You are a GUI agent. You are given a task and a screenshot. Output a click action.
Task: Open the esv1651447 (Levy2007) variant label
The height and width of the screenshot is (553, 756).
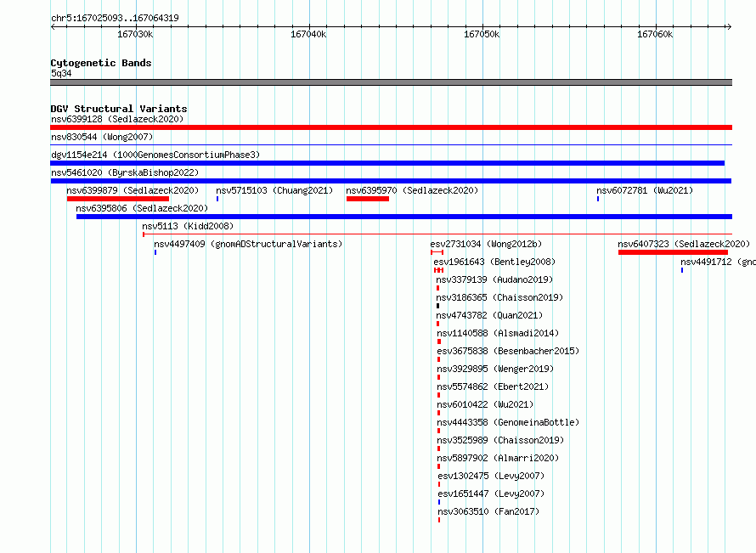pyautogui.click(x=491, y=494)
